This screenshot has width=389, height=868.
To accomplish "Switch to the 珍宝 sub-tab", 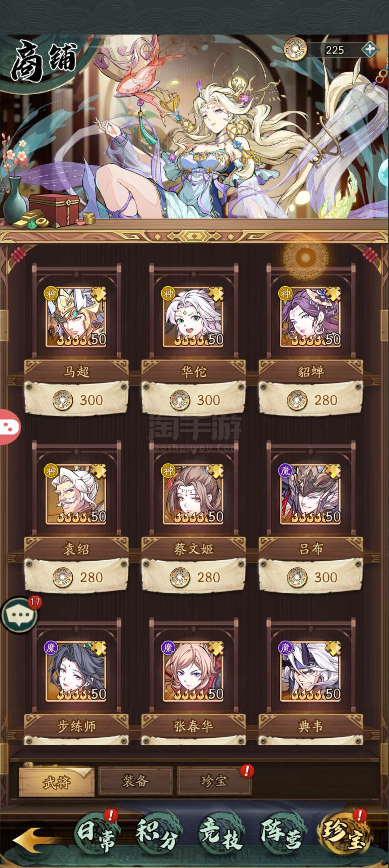I will tap(214, 781).
